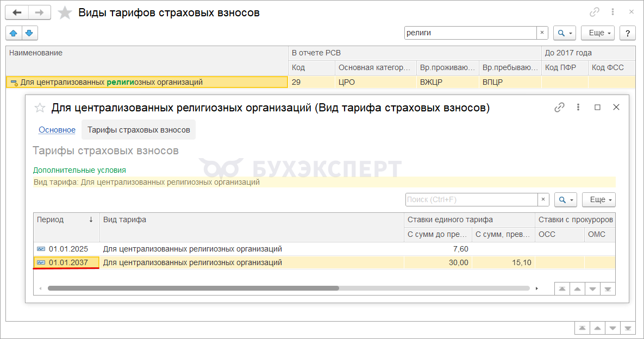
Task: Add main window to favorites with gray star
Action: (x=65, y=12)
